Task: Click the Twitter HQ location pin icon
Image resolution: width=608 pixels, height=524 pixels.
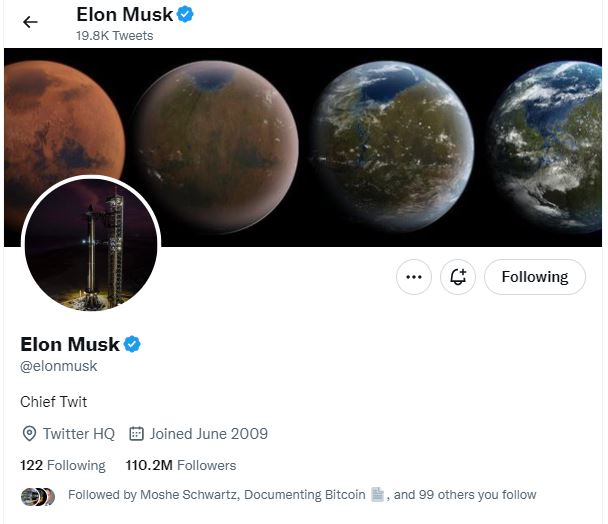Action: 29,434
